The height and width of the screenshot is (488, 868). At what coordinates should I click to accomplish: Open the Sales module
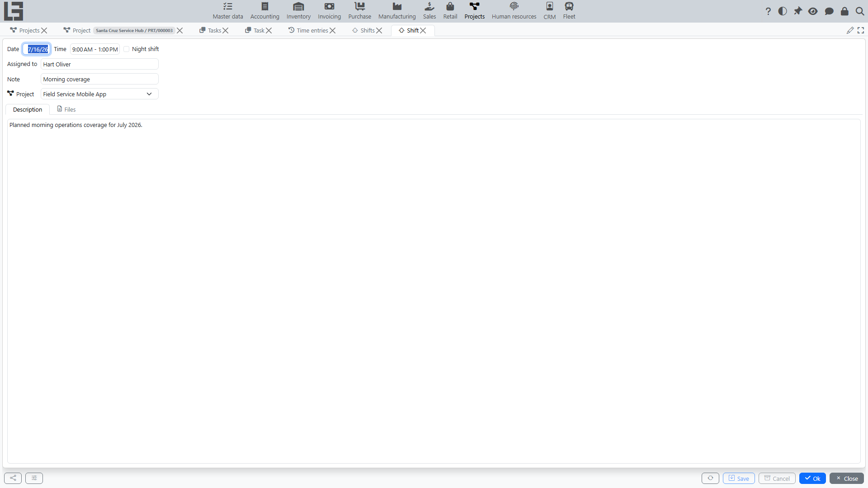click(429, 11)
